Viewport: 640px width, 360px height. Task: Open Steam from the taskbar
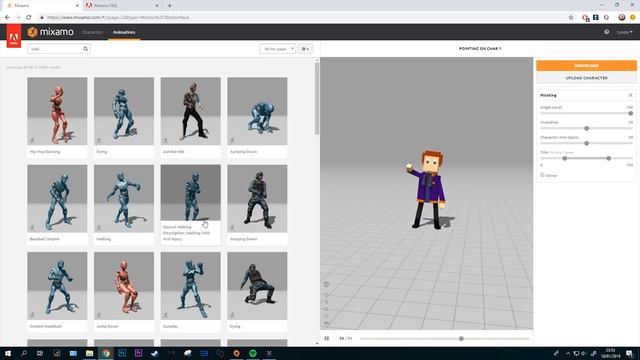coord(155,353)
